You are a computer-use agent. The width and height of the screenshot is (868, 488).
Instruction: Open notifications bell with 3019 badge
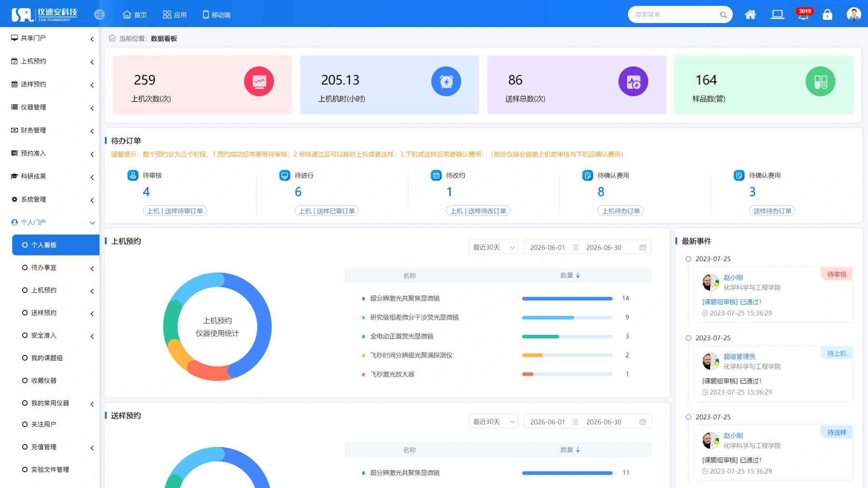(x=803, y=14)
